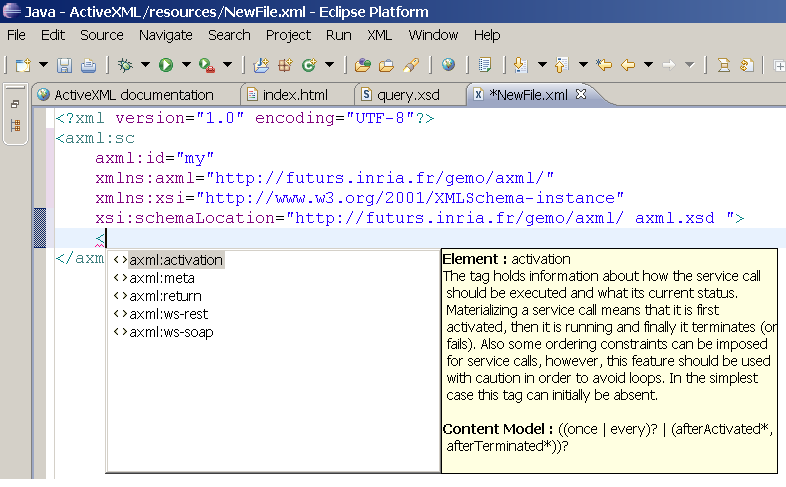Open the Window menu
The height and width of the screenshot is (487, 786).
point(433,35)
